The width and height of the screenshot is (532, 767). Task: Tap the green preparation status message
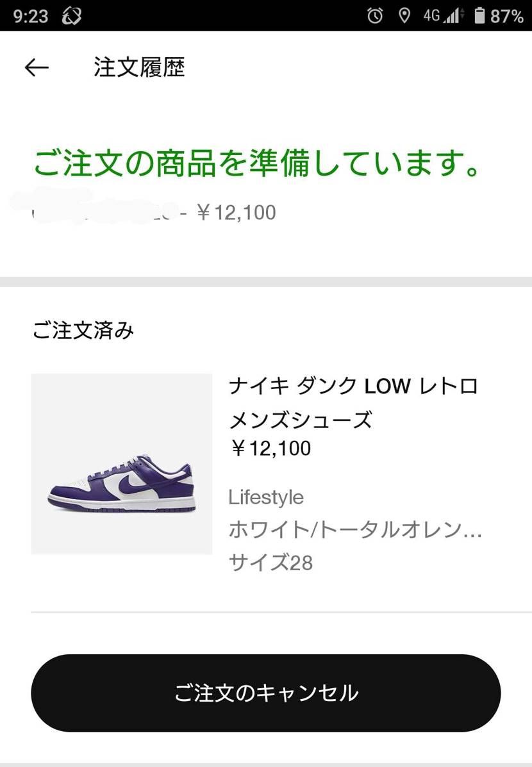[256, 163]
